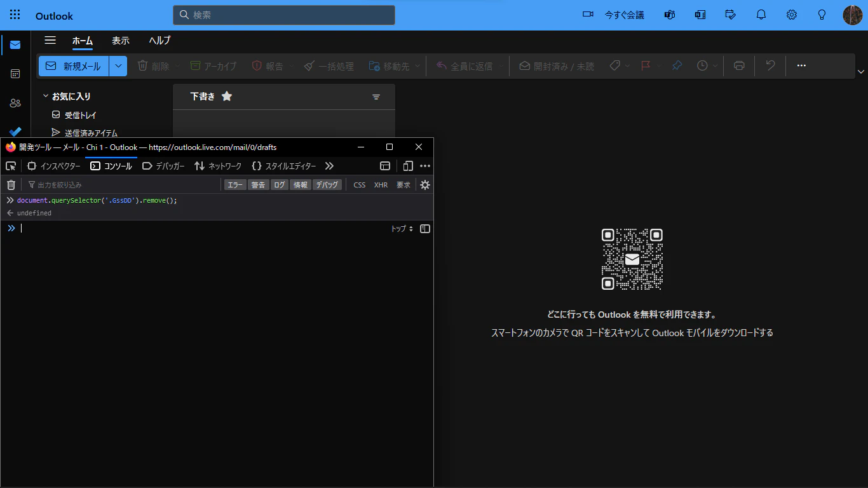Activate the DevTools element picker
Image resolution: width=868 pixels, height=488 pixels.
(x=11, y=166)
